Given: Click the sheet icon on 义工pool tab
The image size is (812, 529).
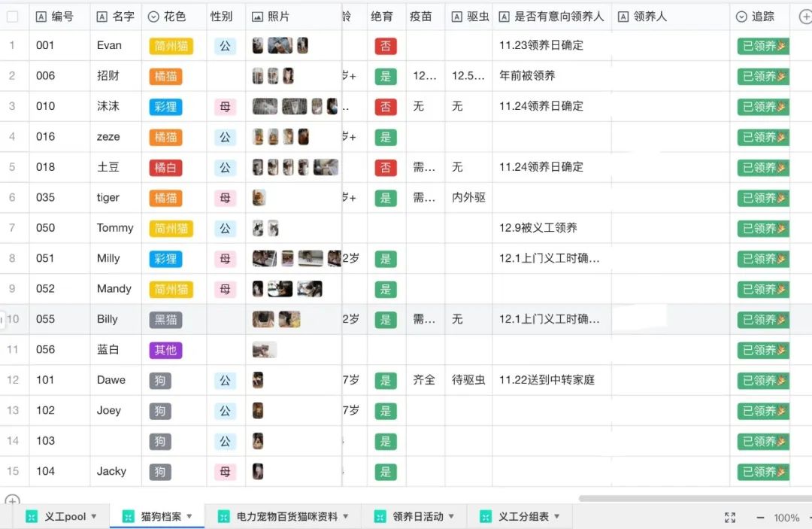Looking at the screenshot, I should click(32, 516).
